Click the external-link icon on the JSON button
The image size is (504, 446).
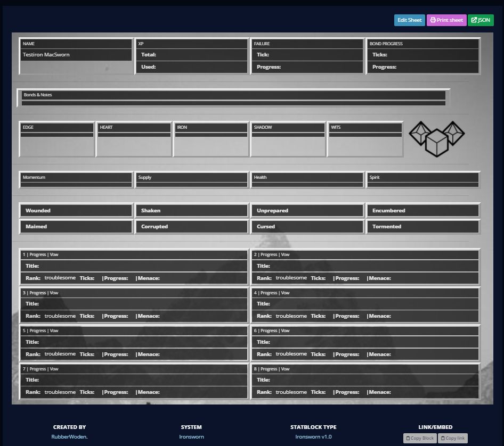[474, 20]
